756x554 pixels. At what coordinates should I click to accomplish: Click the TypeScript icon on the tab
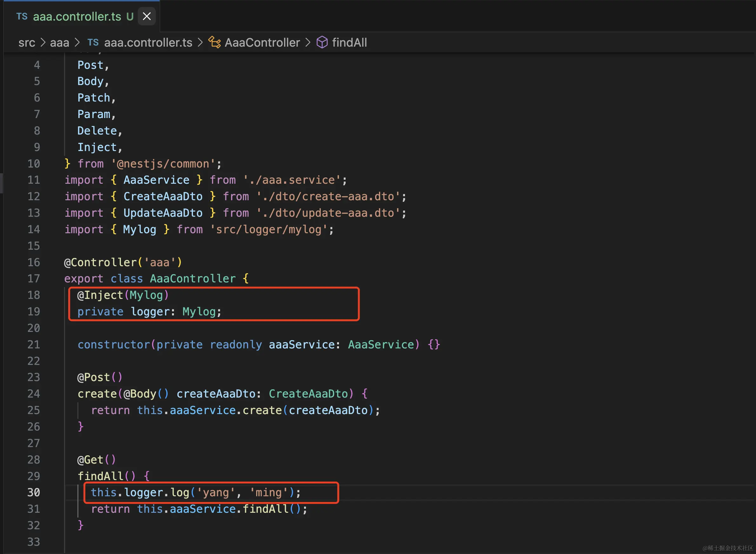[x=22, y=16]
